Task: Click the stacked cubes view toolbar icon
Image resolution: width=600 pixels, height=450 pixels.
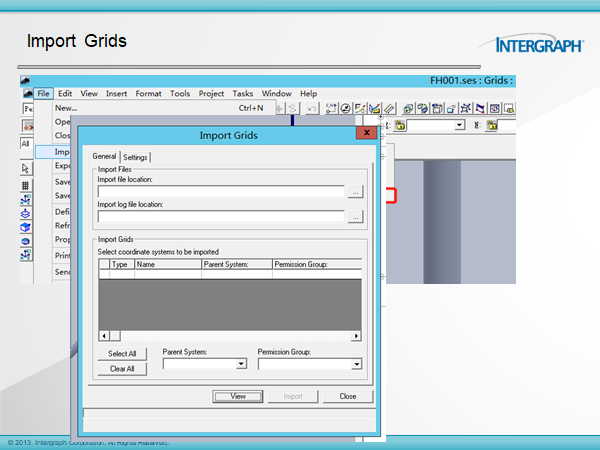Action: 408,109
